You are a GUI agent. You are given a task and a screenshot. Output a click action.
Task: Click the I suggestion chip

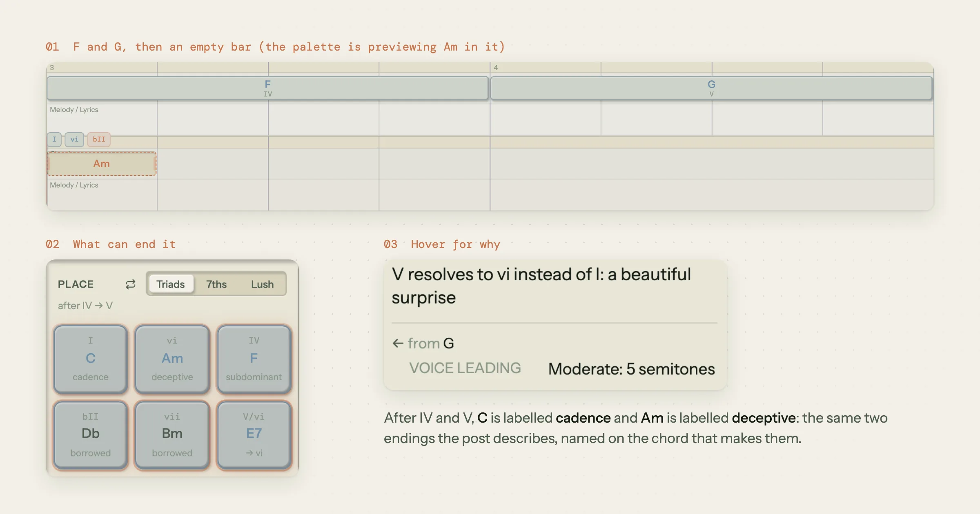54,140
